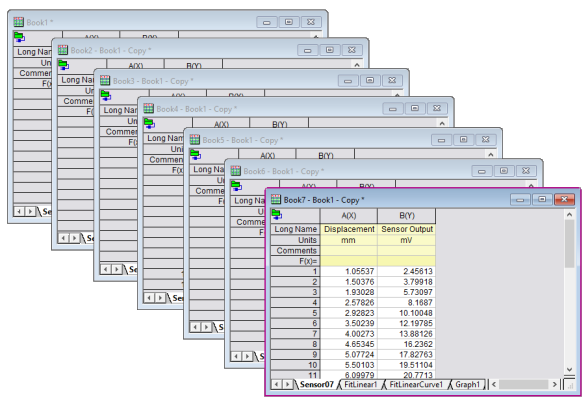Select the F(x)= row label in Book7

click(x=295, y=261)
